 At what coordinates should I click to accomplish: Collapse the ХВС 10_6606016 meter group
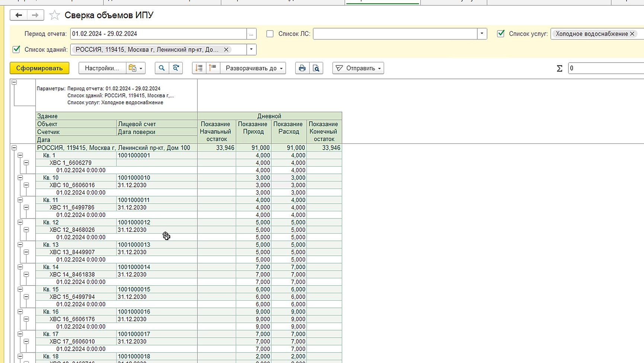click(26, 185)
